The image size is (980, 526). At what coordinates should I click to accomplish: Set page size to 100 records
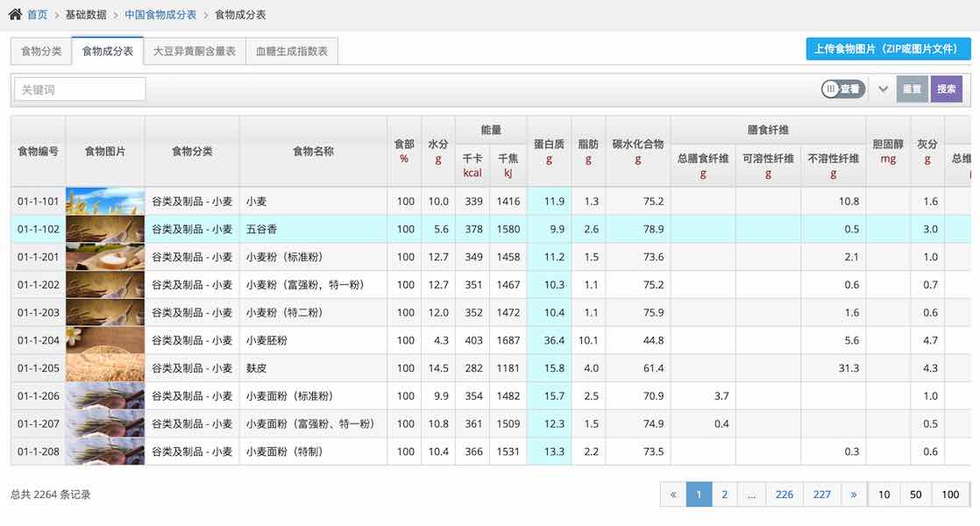coord(953,494)
